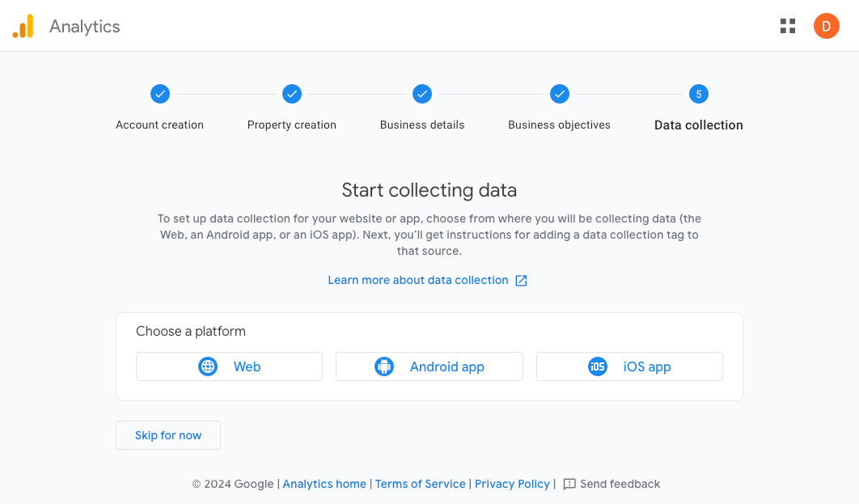
Task: Click the external link icon beside Learn more
Action: 521,281
